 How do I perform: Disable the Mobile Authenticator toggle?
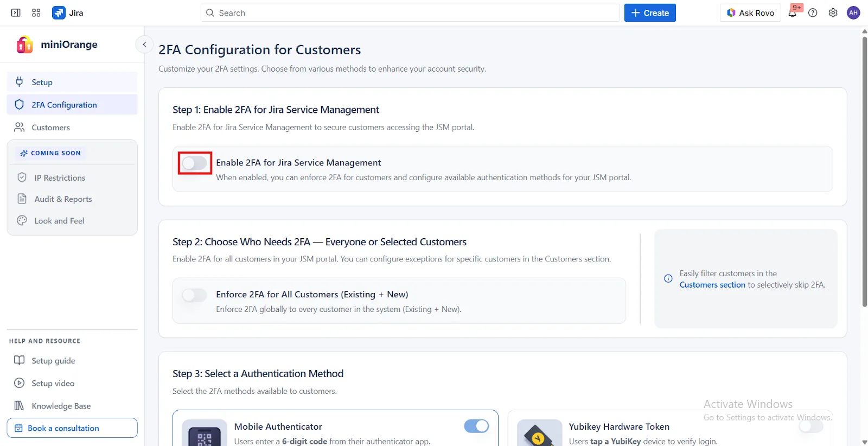pos(476,426)
